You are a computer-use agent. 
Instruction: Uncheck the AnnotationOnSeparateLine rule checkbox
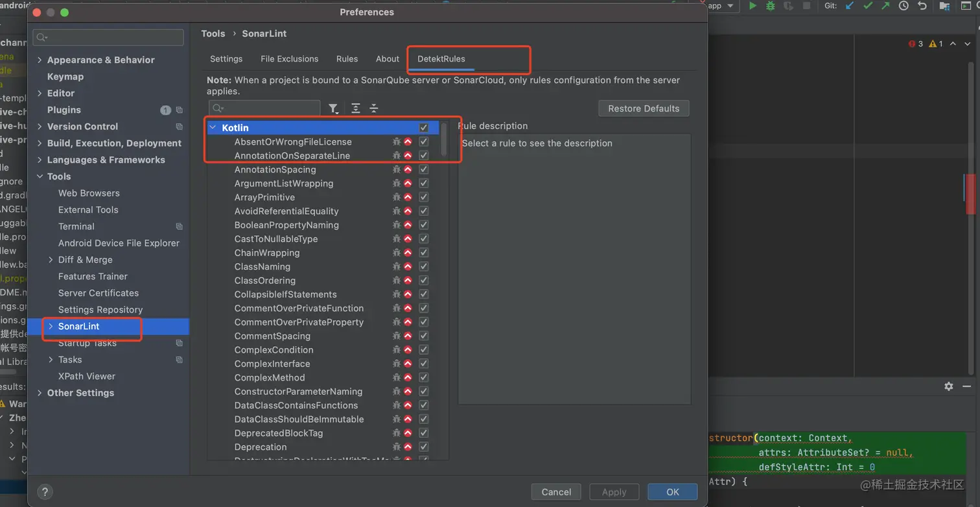click(x=424, y=156)
